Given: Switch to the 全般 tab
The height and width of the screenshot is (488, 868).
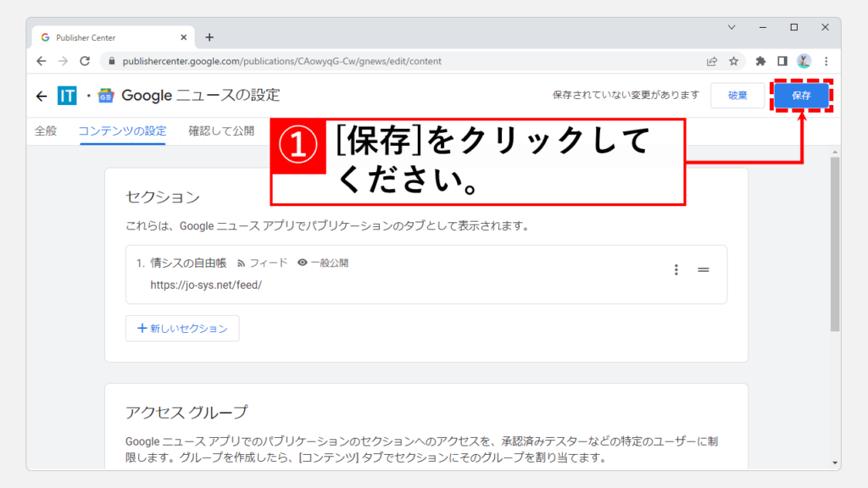Looking at the screenshot, I should pyautogui.click(x=46, y=131).
